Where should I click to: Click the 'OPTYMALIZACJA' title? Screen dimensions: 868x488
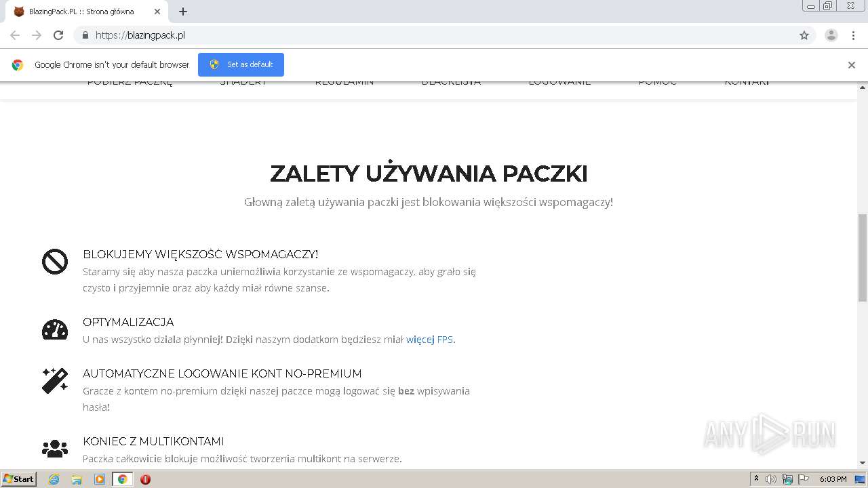coord(128,322)
